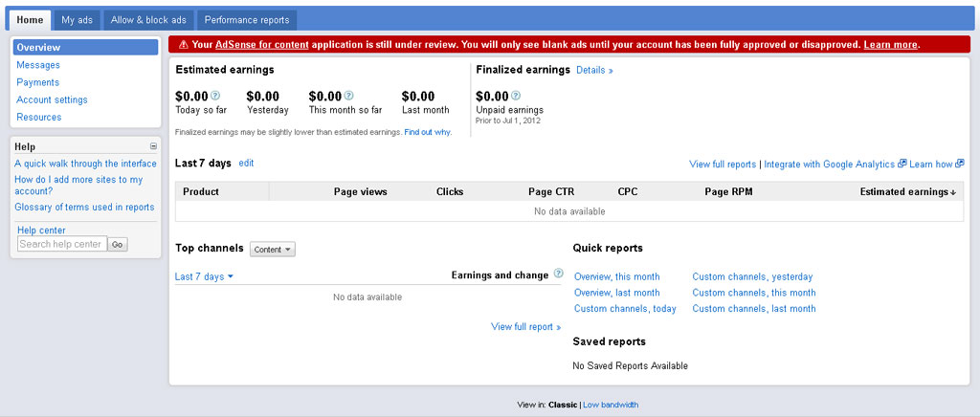Click Integrate with Google Analytics link

(x=830, y=165)
